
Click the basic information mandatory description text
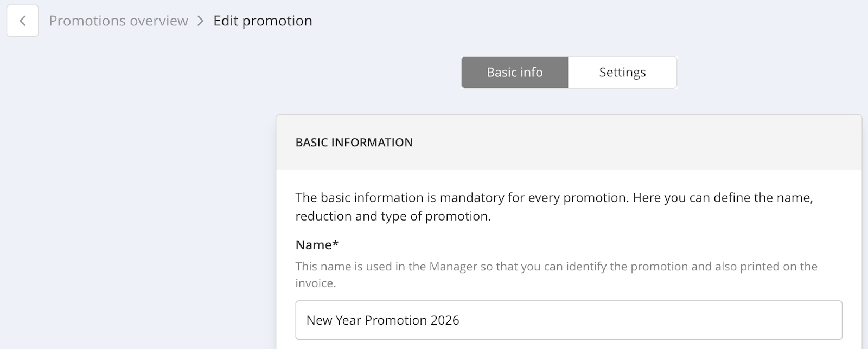point(461,198)
